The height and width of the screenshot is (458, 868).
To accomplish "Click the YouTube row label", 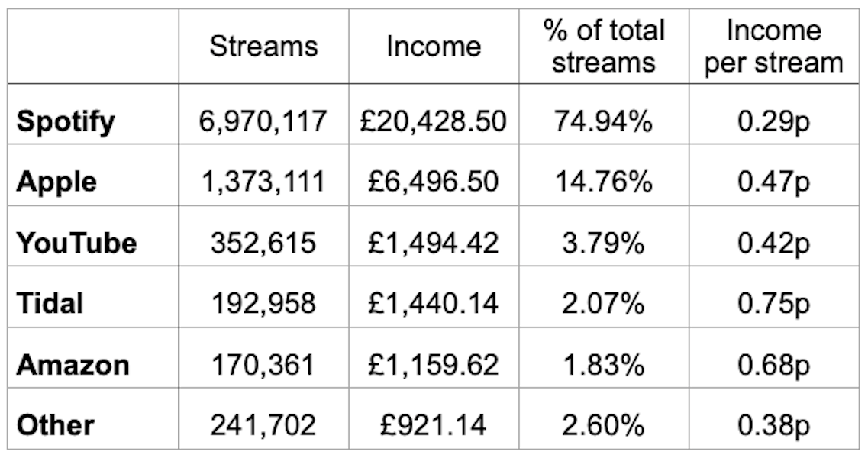I will (77, 243).
